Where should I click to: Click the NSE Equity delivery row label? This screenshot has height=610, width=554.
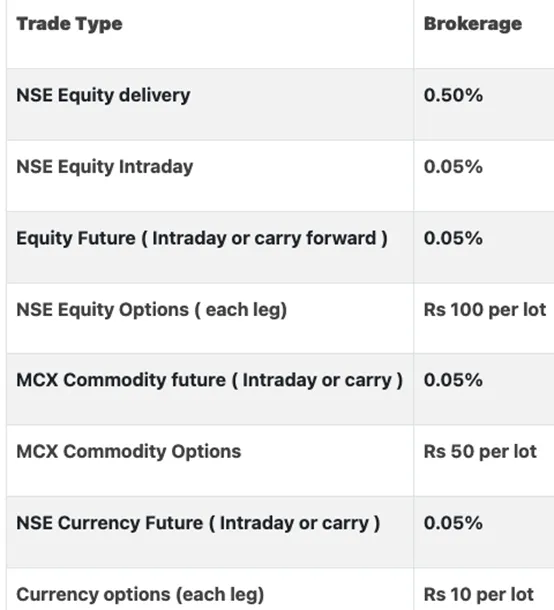pyautogui.click(x=103, y=96)
